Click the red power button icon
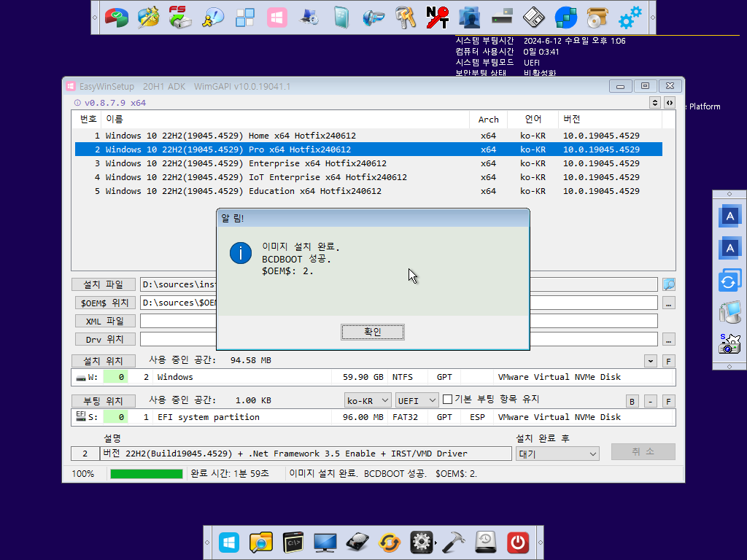The image size is (747, 560). point(518,542)
